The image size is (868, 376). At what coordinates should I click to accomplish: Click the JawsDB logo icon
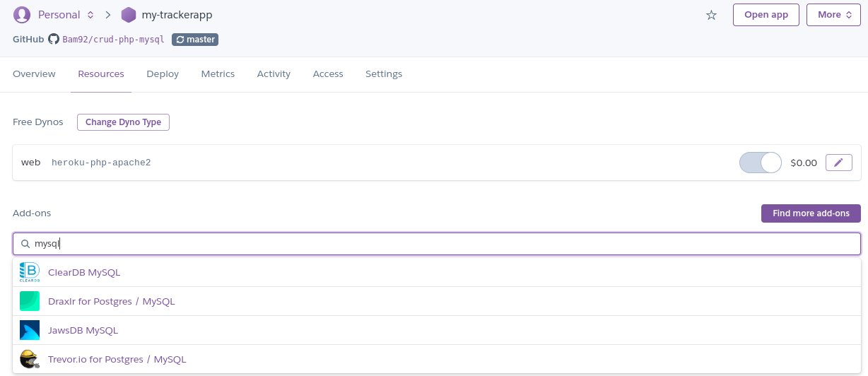[x=30, y=330]
